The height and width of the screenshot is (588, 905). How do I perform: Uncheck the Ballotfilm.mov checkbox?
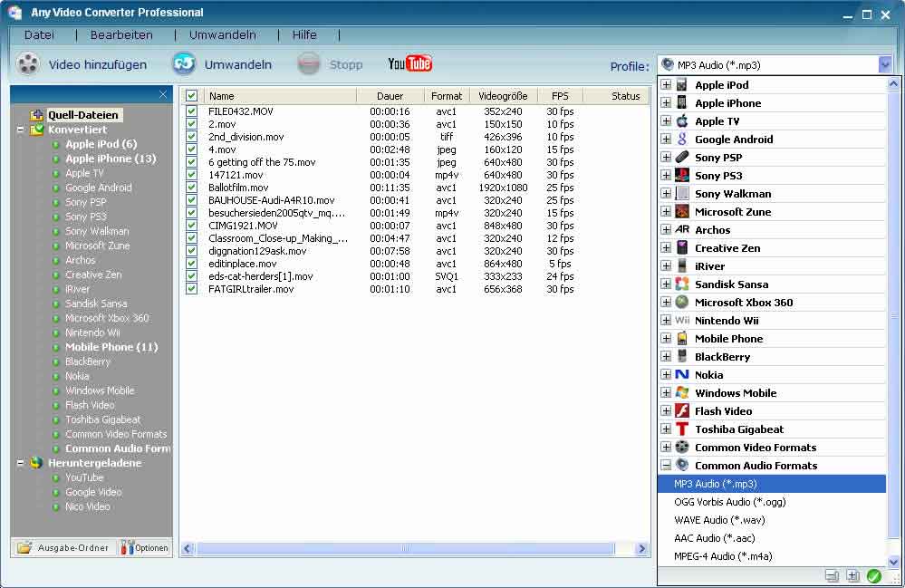tap(192, 187)
